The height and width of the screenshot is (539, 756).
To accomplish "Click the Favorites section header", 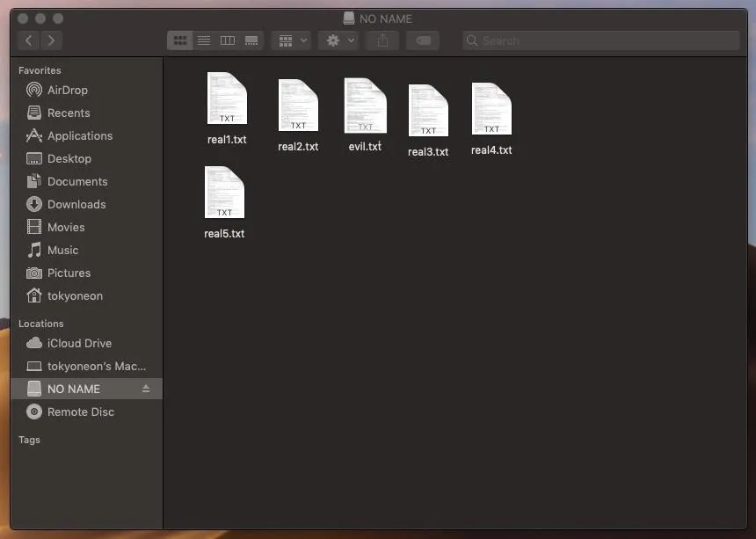I will tap(40, 70).
